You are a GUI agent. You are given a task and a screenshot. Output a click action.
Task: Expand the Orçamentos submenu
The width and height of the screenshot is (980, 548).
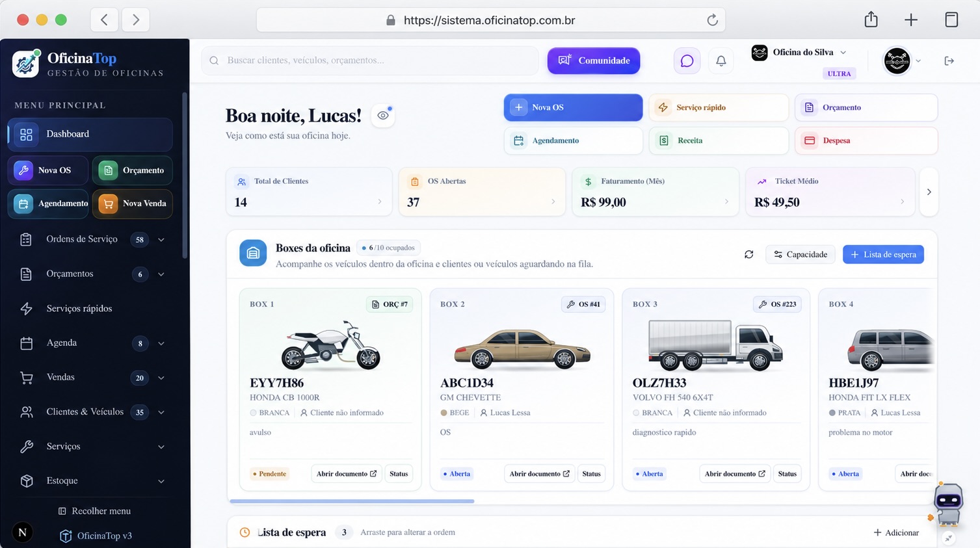pyautogui.click(x=161, y=274)
